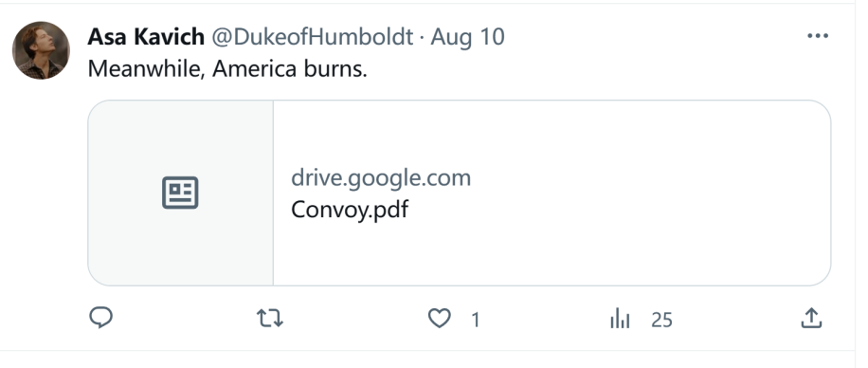Open tweet via "Meanwhile, America burns." text
Screen dimensions: 868x368
[x=227, y=68]
